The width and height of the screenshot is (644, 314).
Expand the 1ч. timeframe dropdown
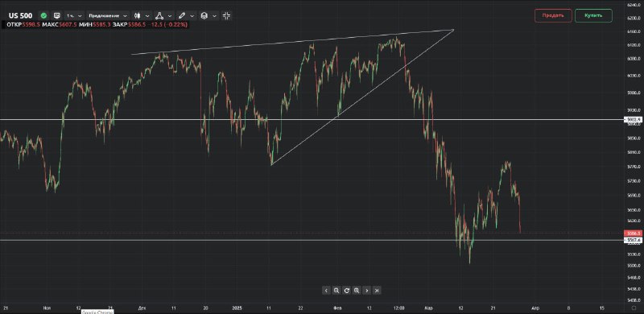click(x=74, y=15)
